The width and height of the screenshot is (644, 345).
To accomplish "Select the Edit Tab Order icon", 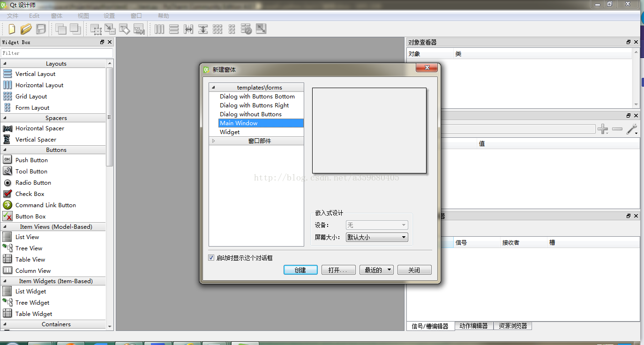I will click(139, 29).
